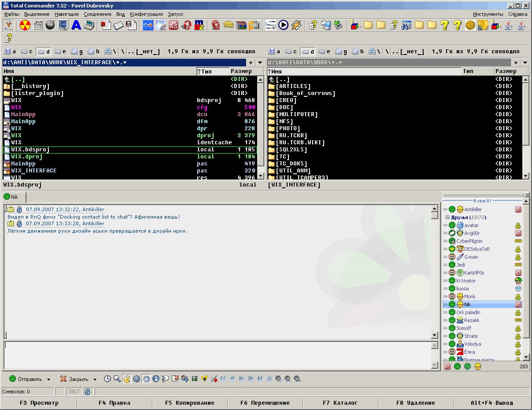Toggle the TRLT status bar indicator
Image resolution: width=532 pixels, height=410 pixels.
[x=74, y=391]
